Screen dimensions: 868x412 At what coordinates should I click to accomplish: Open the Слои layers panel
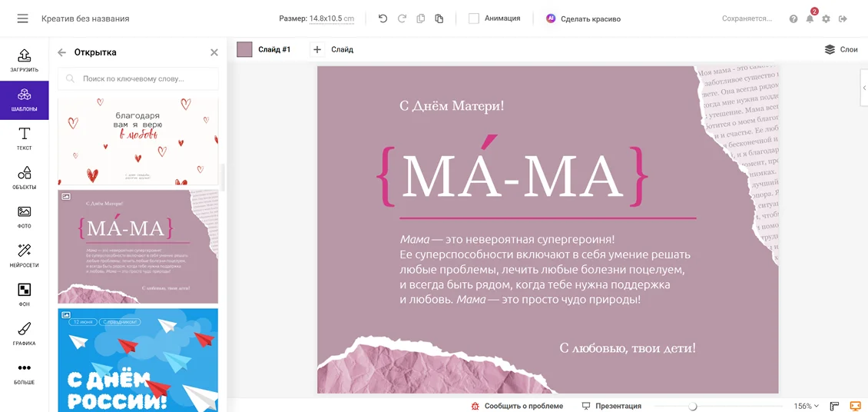point(840,49)
